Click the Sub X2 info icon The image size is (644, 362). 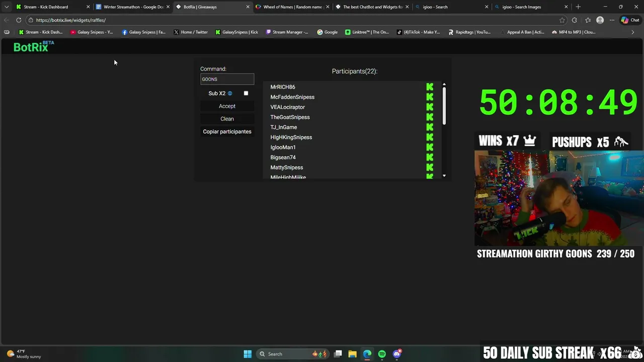pyautogui.click(x=230, y=94)
